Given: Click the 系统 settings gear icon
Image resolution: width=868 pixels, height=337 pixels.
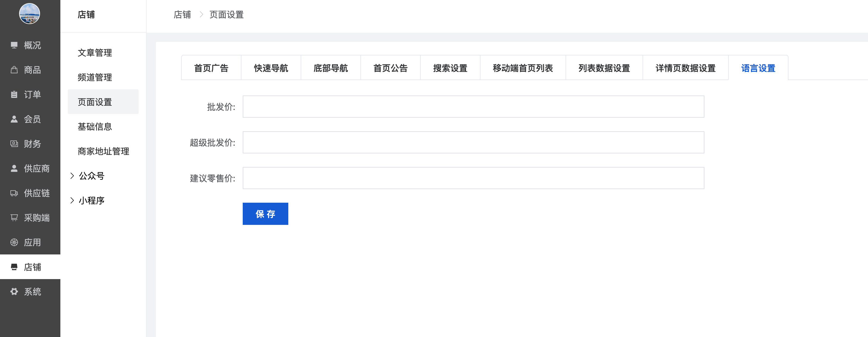Looking at the screenshot, I should pyautogui.click(x=14, y=291).
